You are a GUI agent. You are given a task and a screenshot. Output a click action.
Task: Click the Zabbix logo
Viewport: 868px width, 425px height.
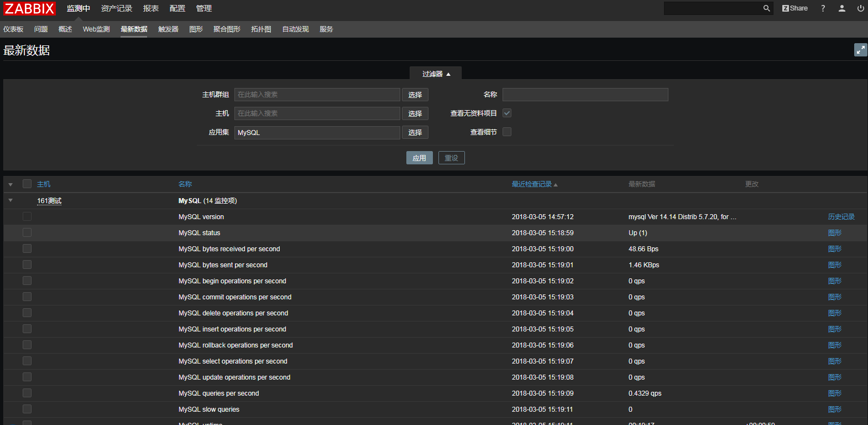click(x=29, y=8)
